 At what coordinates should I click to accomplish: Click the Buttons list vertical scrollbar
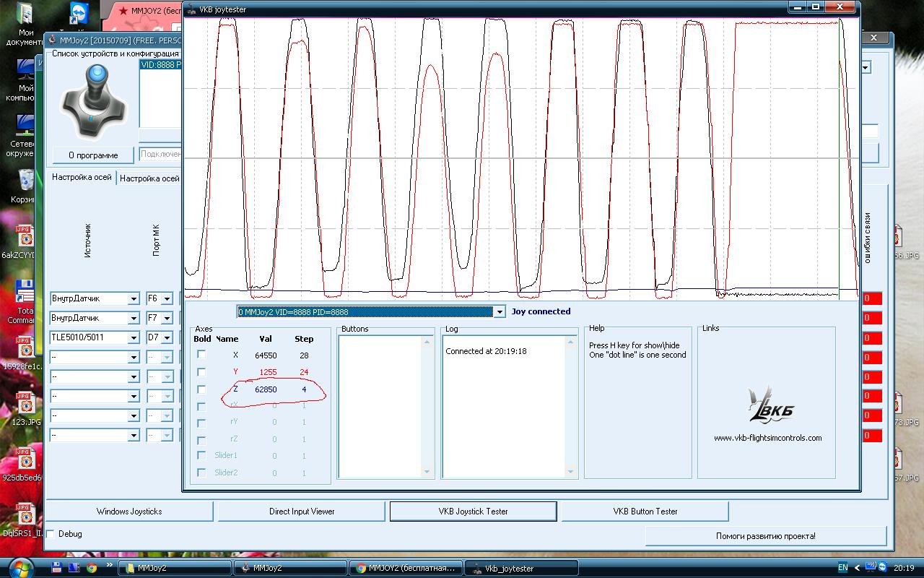click(x=427, y=407)
